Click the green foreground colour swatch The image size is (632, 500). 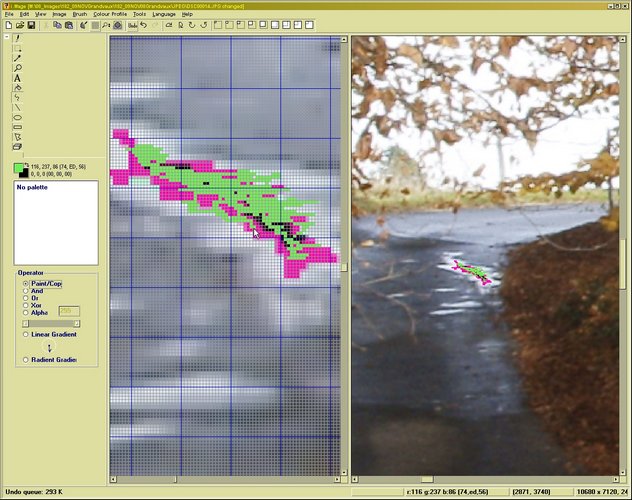pyautogui.click(x=17, y=168)
